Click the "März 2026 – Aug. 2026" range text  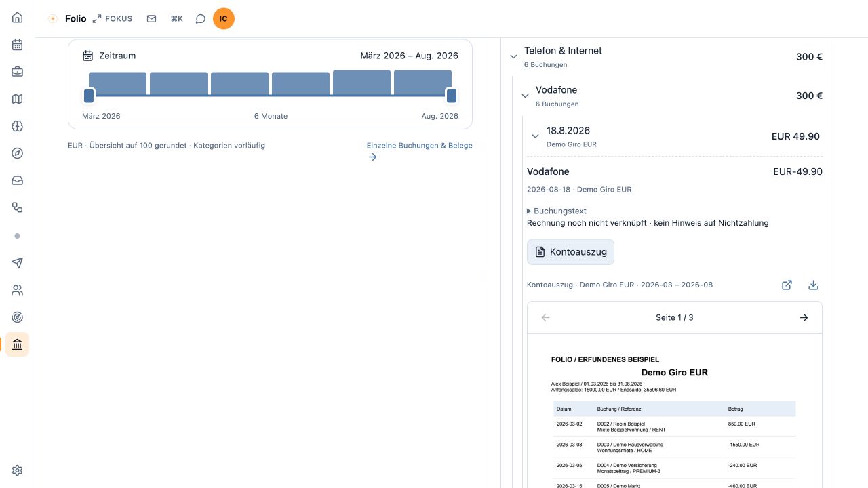[409, 56]
